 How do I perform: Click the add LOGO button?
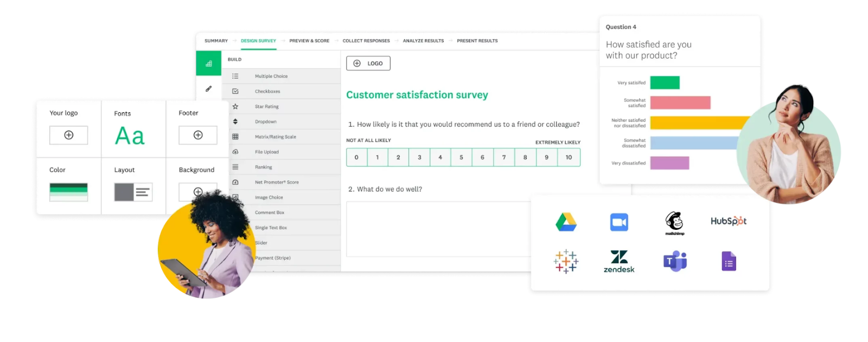[x=368, y=63]
